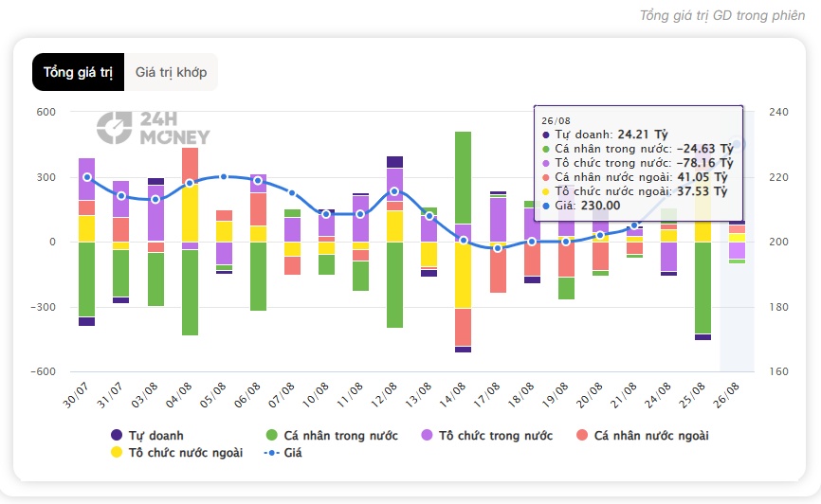The height and width of the screenshot is (504, 821).
Task: Click the price point marker for 12/08
Action: [394, 191]
